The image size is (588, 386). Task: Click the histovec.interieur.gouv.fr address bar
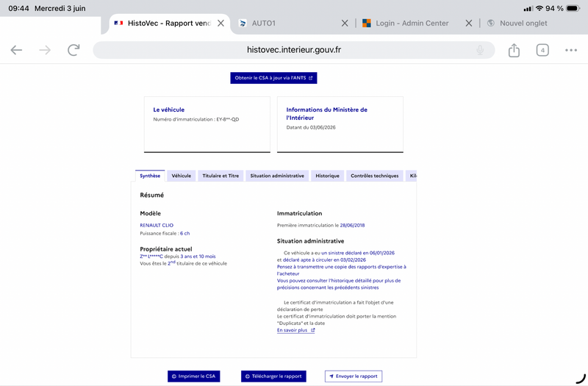click(x=293, y=50)
